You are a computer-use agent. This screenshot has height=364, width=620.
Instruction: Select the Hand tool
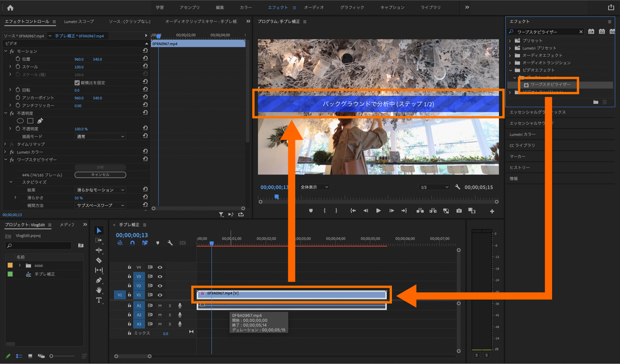point(99,290)
